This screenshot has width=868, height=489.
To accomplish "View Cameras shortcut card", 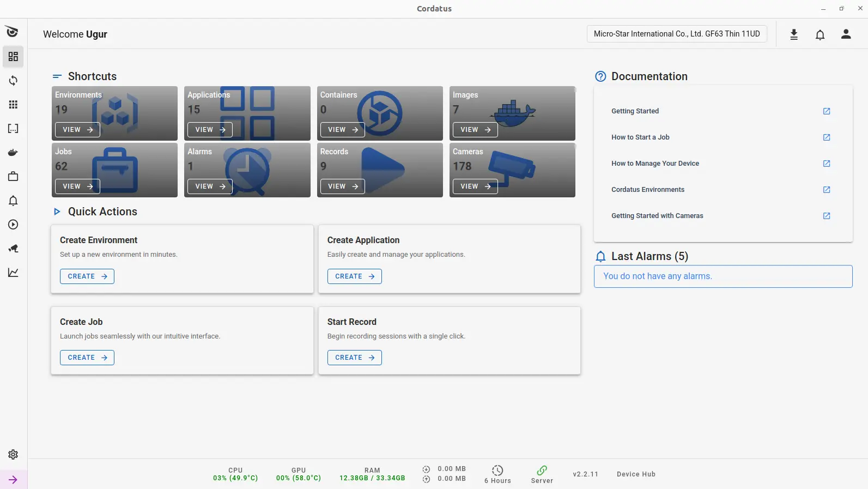I will [x=475, y=186].
